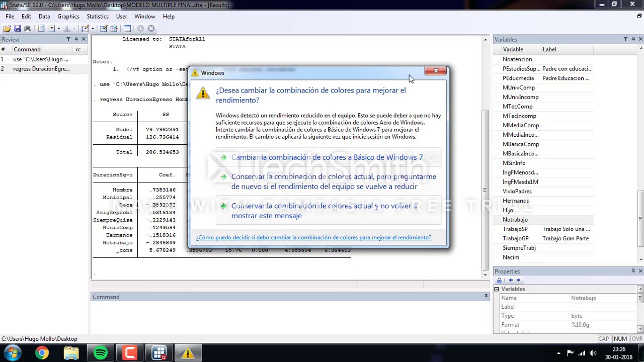This screenshot has height=362, width=644.
Task: Pin the Command panel with pushpin icon
Action: pyautogui.click(x=486, y=297)
